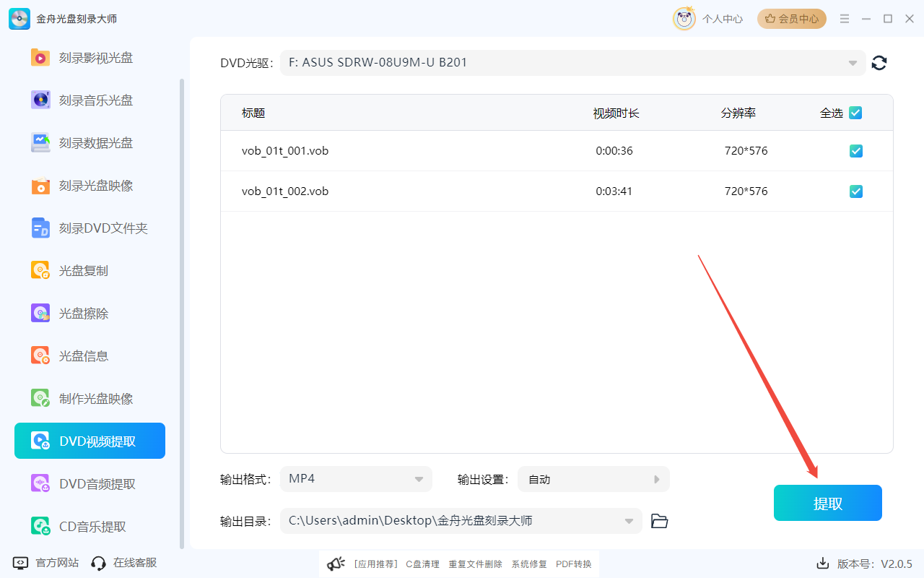
Task: Click the 刻录光盘映像 sidebar icon
Action: tap(40, 186)
